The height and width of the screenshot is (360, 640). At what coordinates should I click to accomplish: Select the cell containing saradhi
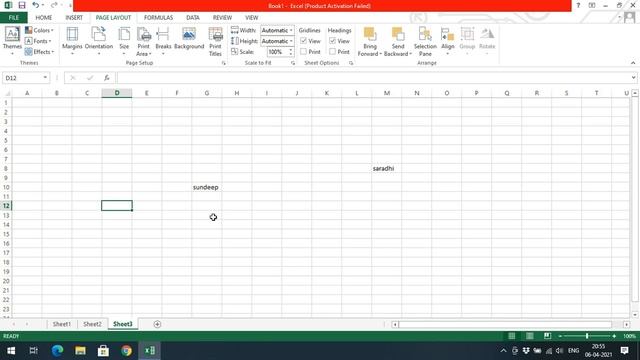click(x=387, y=168)
